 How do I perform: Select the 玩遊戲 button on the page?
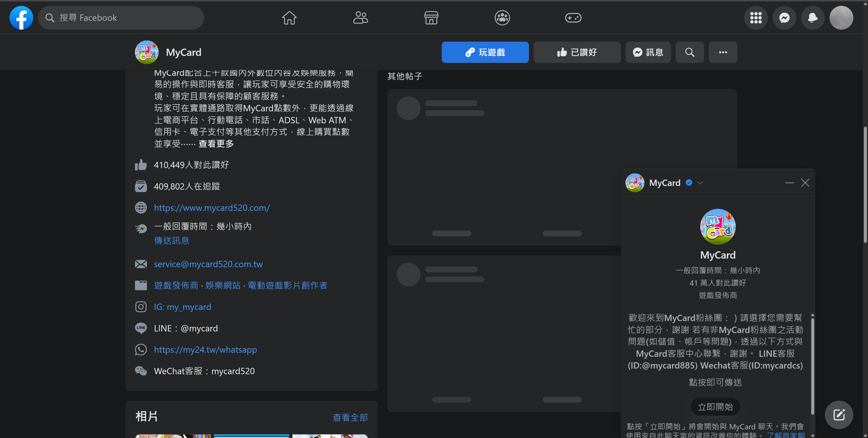[485, 52]
